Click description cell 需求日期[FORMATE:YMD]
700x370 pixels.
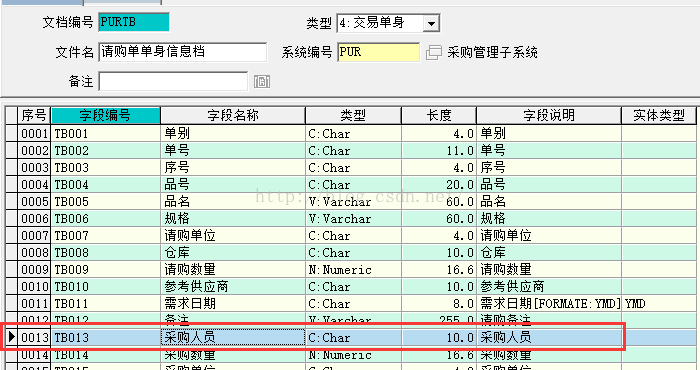coord(549,303)
